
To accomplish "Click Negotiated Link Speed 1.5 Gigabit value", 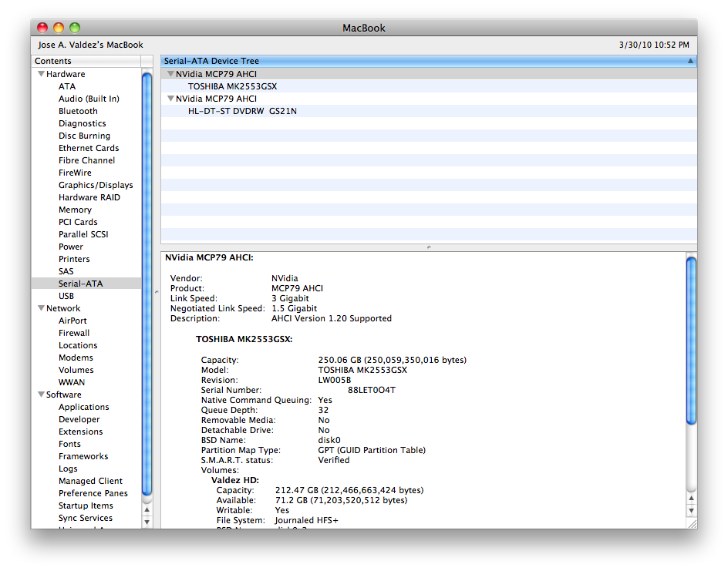I will [295, 308].
